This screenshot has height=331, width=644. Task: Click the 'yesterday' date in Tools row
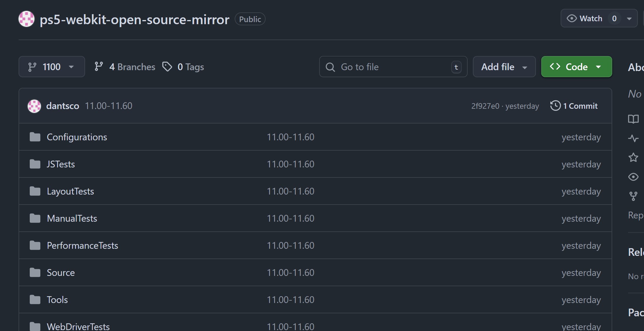[x=581, y=300]
